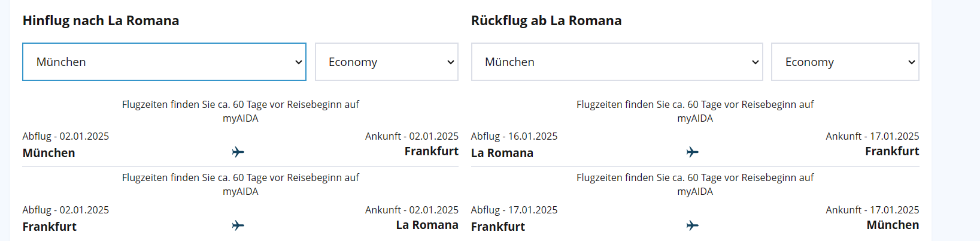980x241 pixels.
Task: Expand the Hinflug Economy class dropdown
Action: (387, 62)
